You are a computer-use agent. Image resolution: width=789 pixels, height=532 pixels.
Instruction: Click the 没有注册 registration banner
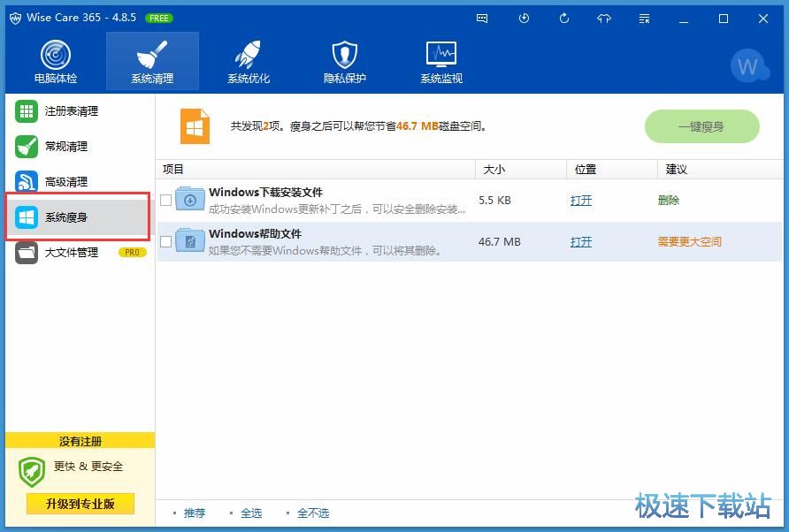click(80, 441)
